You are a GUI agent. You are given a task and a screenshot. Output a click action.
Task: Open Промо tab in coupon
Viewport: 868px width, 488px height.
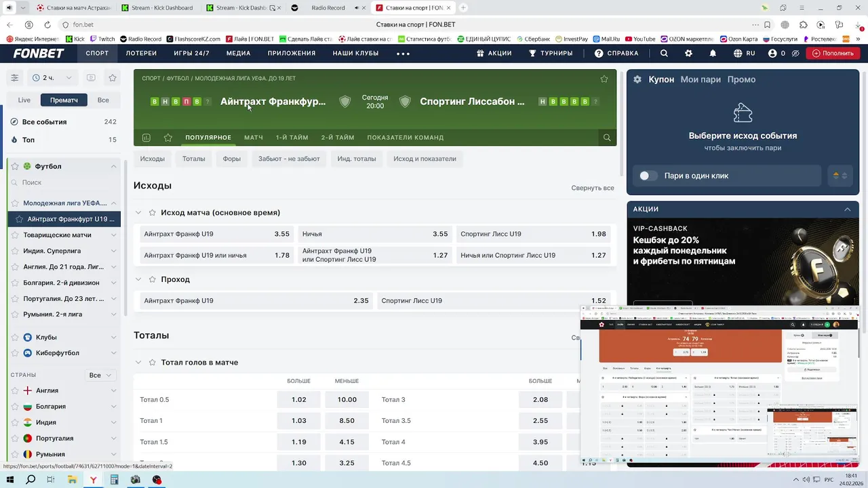tap(741, 79)
